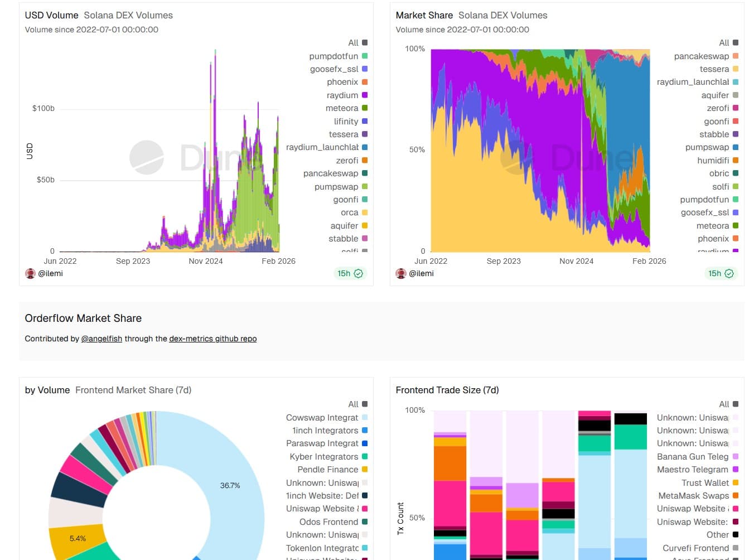Click pumpdotfun swatch in Market Share legend

coord(736,200)
